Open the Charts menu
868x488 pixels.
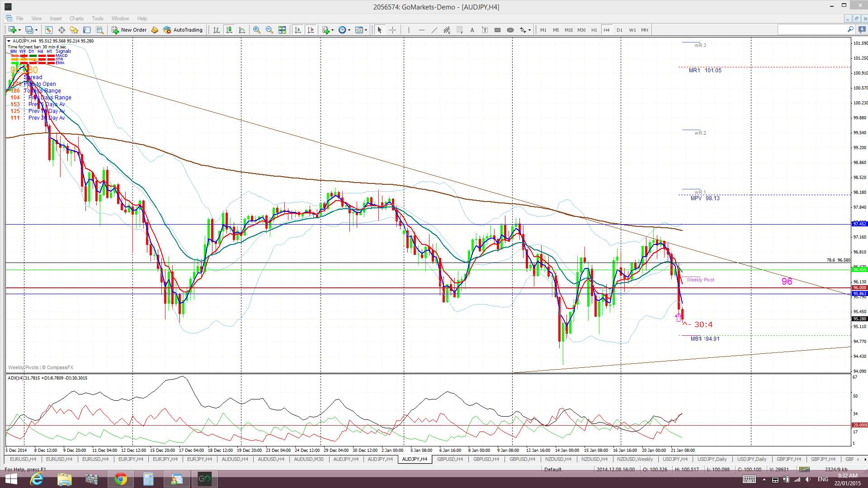tap(76, 19)
